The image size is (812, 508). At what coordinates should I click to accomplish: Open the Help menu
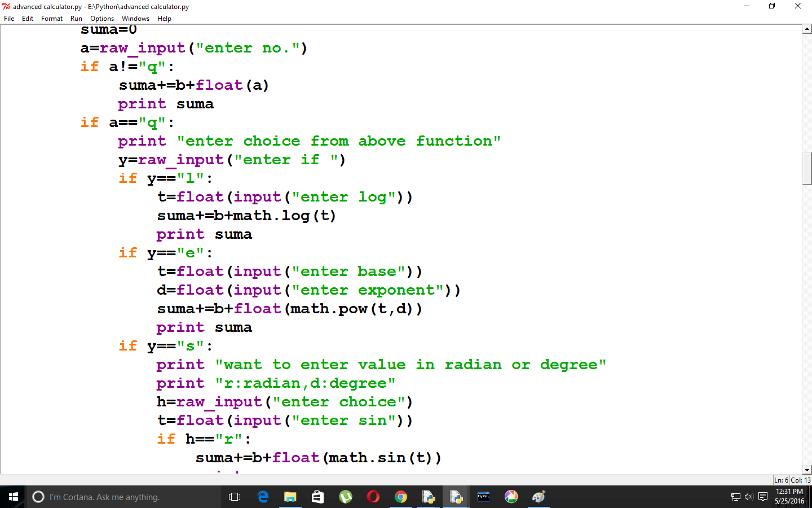(x=164, y=19)
